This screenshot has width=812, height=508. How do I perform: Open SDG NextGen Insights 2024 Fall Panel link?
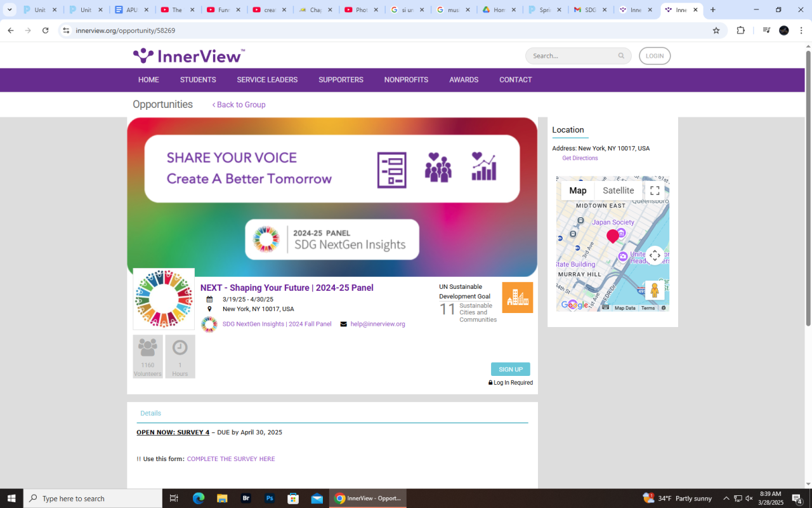tap(277, 324)
